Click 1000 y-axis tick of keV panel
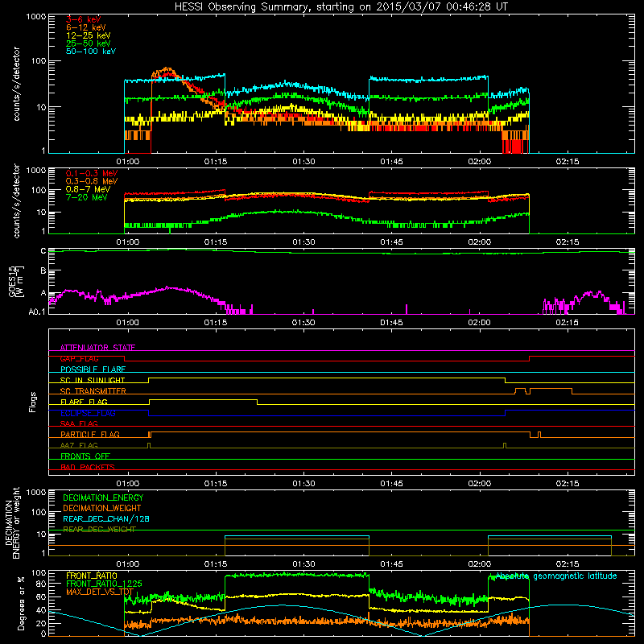The width and height of the screenshot is (644, 644). (x=36, y=17)
